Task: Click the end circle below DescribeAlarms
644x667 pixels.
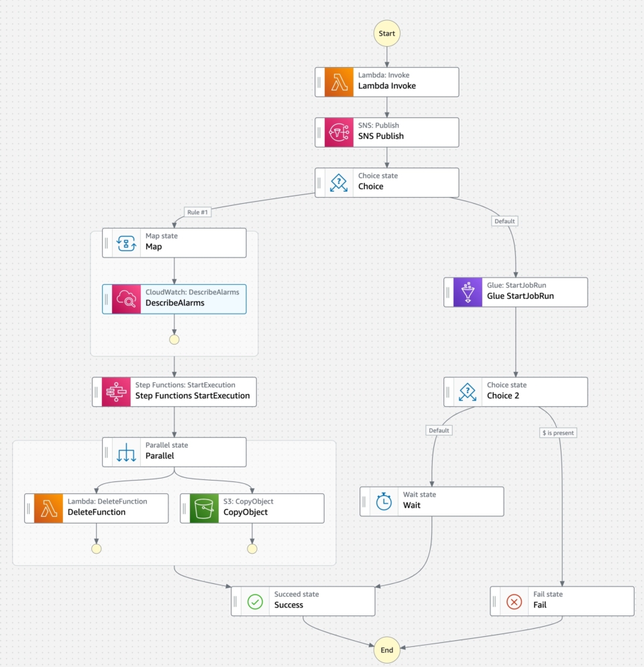Action: pos(174,339)
